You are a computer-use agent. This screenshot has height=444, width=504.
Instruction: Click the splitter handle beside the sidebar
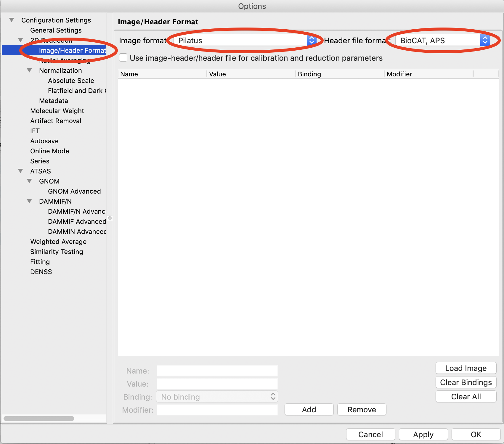(x=110, y=218)
